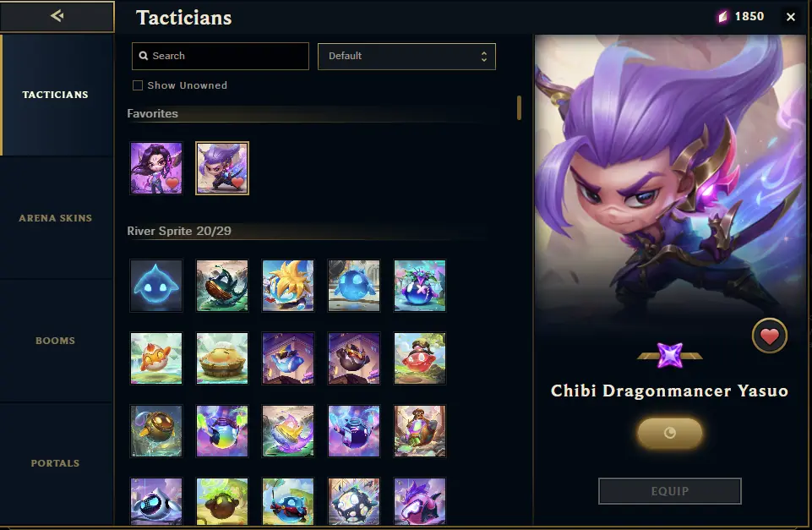Click the dropdown's up-down arrows
The width and height of the screenshot is (812, 530).
click(483, 57)
